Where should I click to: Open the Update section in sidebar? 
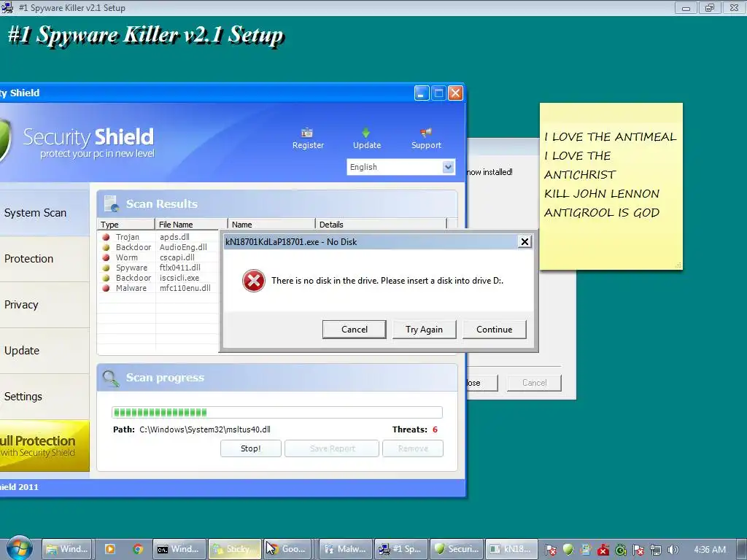[44, 351]
